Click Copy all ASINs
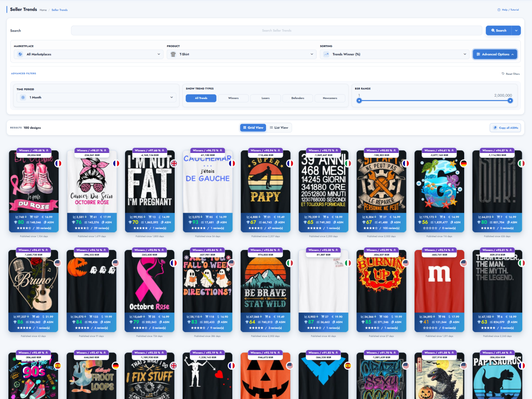This screenshot has width=532, height=399. pos(505,128)
